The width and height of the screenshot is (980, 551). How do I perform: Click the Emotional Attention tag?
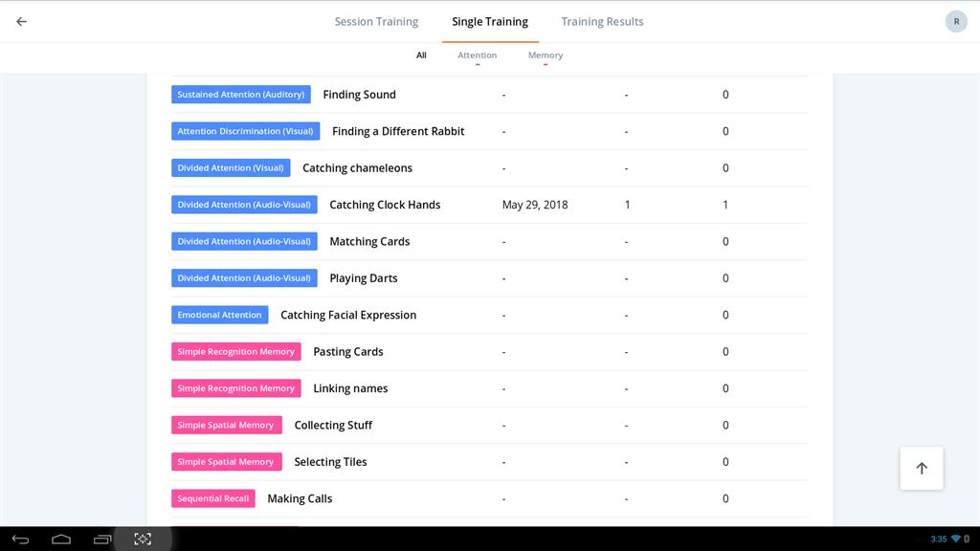coord(219,315)
